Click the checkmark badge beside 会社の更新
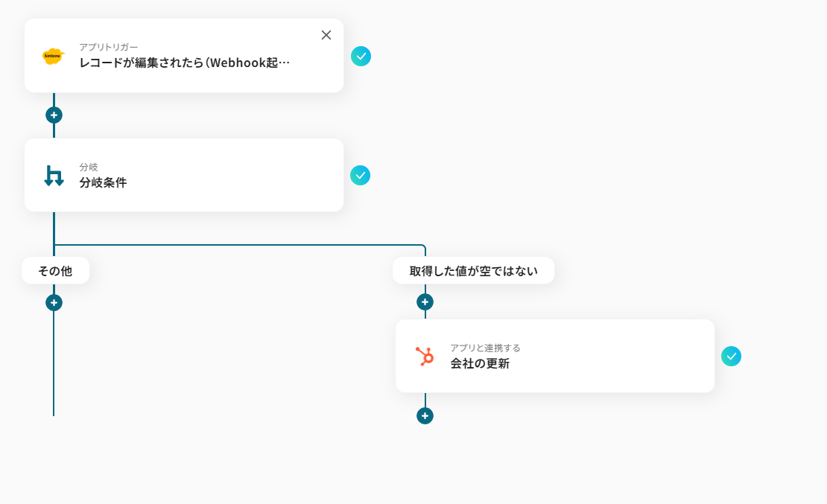This screenshot has height=504, width=827. 731,357
